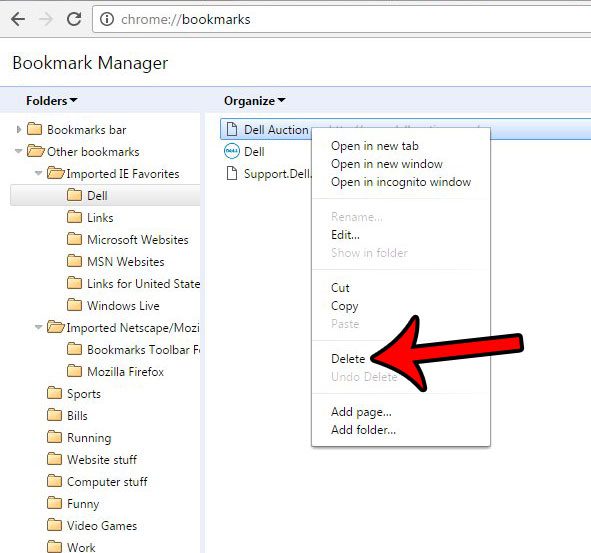The width and height of the screenshot is (591, 553).
Task: Click the Running folder icon
Action: pyautogui.click(x=55, y=437)
